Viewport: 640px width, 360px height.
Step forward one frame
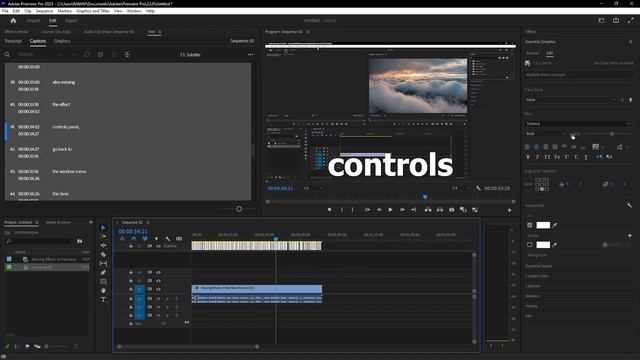(402, 210)
